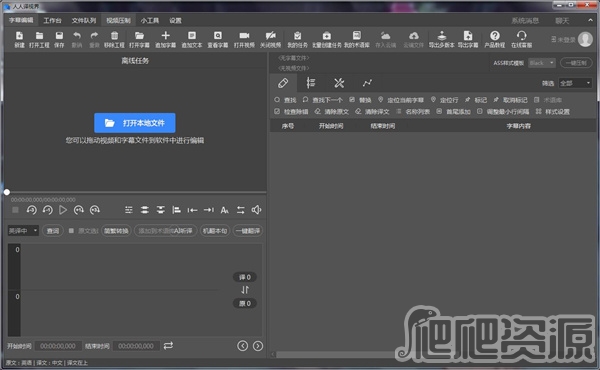
Task: Open the 筛选 全部 filter dropdown
Action: [x=575, y=83]
